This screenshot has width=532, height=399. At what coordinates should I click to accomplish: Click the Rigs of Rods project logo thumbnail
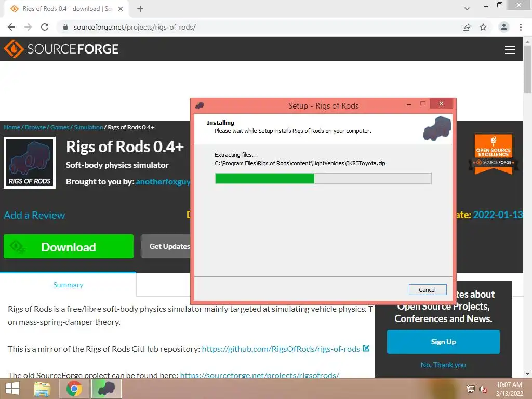pyautogui.click(x=30, y=162)
